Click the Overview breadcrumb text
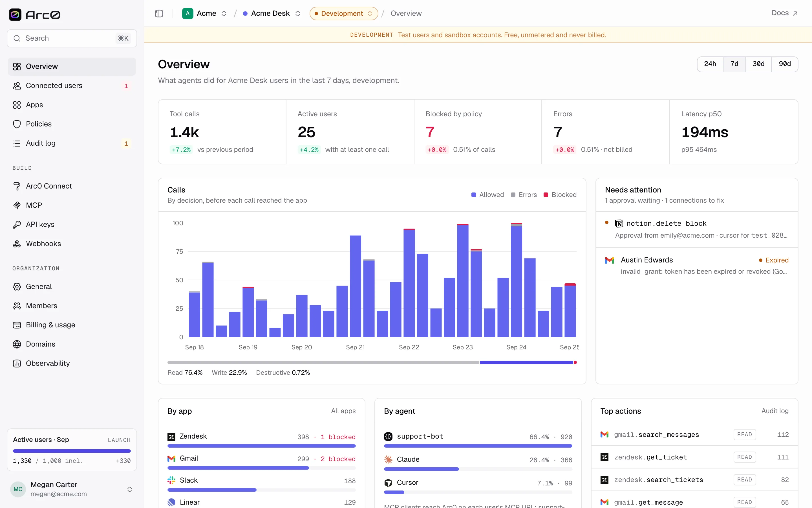Viewport: 812px width, 508px height. coord(406,14)
